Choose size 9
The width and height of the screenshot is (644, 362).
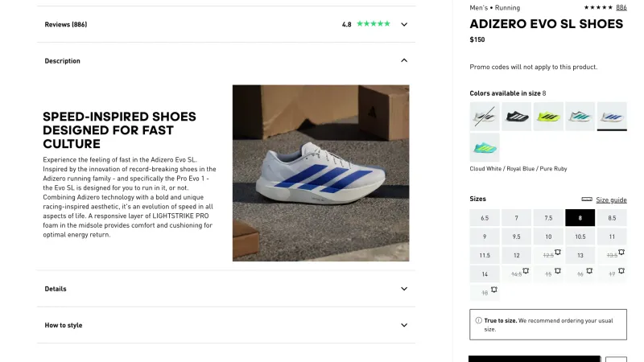485,237
